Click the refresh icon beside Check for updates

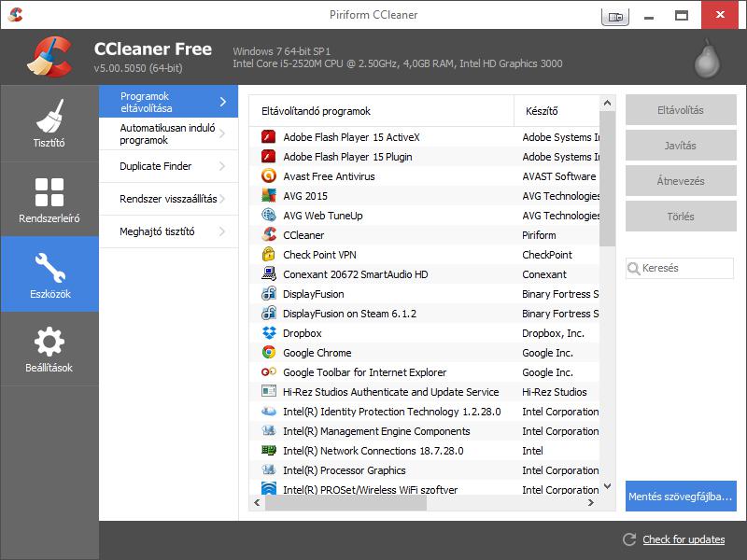tap(629, 539)
